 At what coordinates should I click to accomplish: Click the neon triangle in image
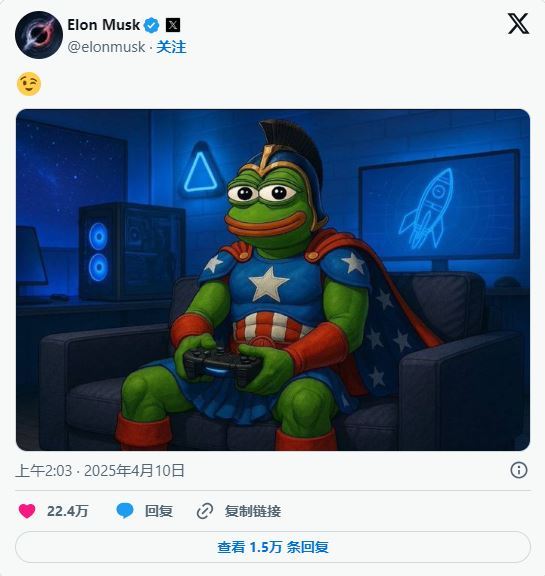(x=201, y=172)
